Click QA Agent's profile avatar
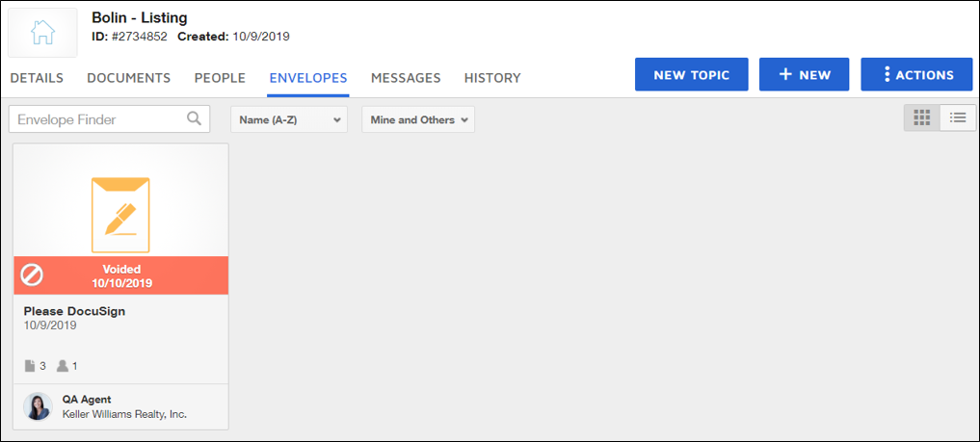 pyautogui.click(x=39, y=406)
